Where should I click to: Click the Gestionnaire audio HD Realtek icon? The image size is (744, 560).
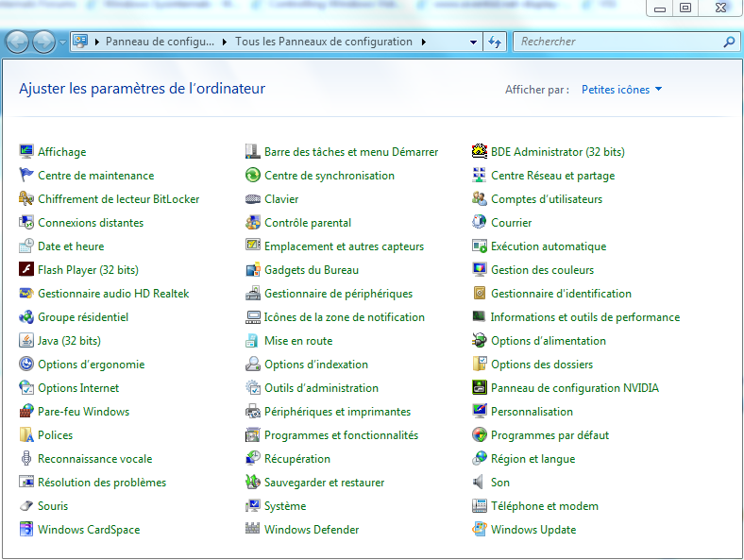coord(26,294)
